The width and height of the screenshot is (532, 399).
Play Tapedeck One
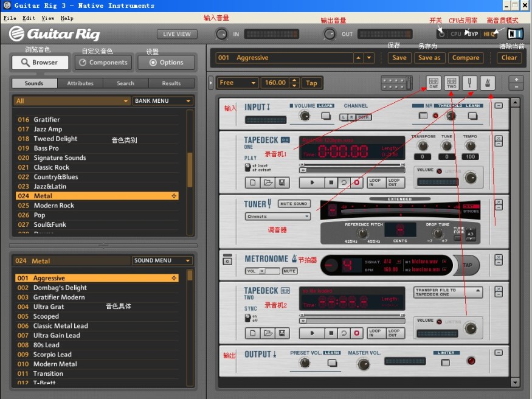click(x=312, y=182)
